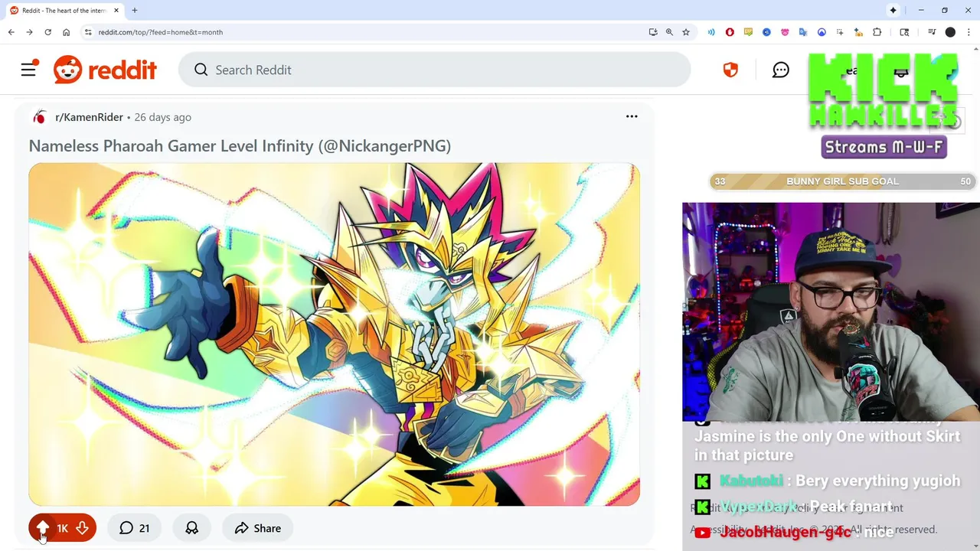This screenshot has width=980, height=551.
Task: Click the yellow screen extension icon
Action: pos(748,32)
